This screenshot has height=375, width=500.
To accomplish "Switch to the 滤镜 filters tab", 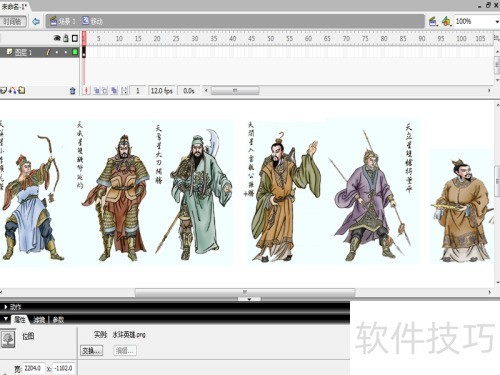I will click(39, 320).
